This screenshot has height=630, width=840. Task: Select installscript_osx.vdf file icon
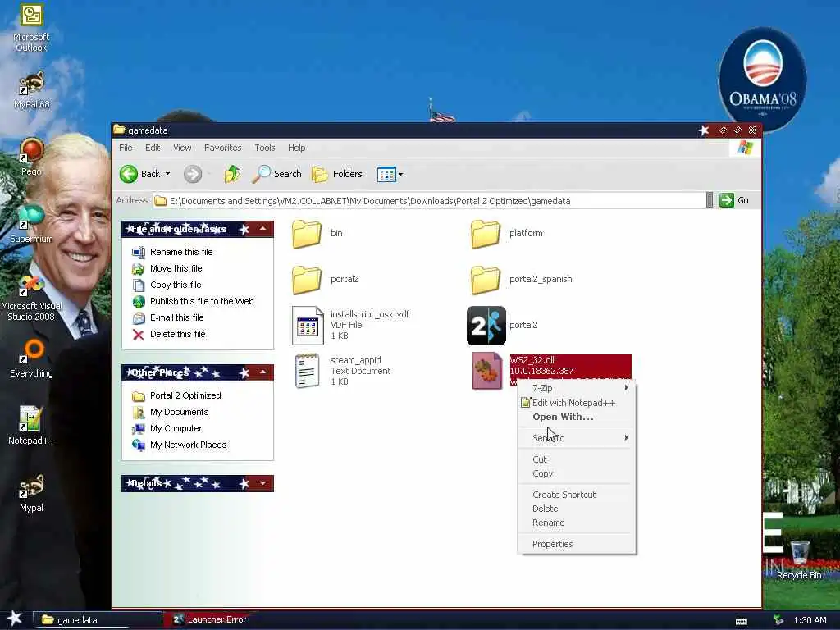tap(308, 325)
